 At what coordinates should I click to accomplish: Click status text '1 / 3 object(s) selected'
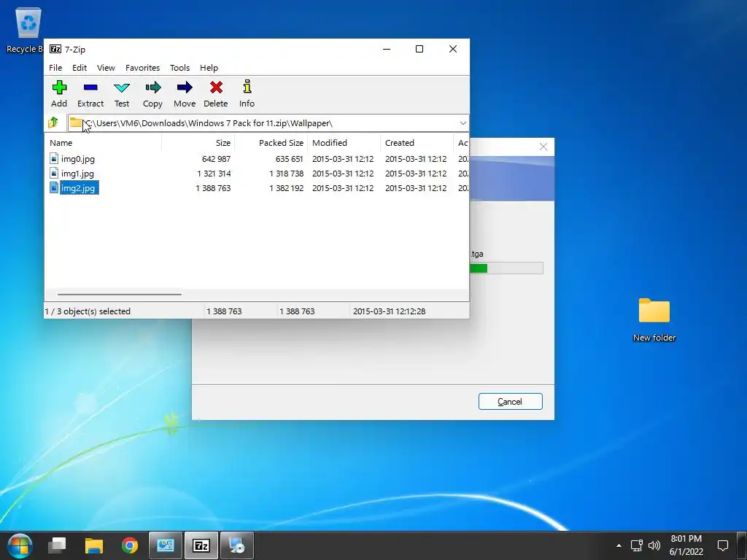coord(88,311)
